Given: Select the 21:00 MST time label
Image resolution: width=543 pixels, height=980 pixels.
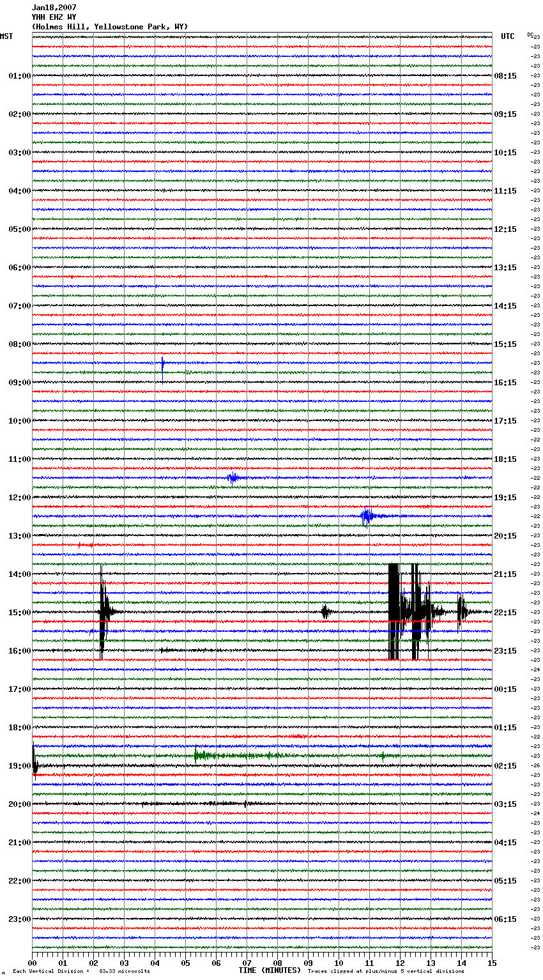Looking at the screenshot, I should click(x=19, y=843).
